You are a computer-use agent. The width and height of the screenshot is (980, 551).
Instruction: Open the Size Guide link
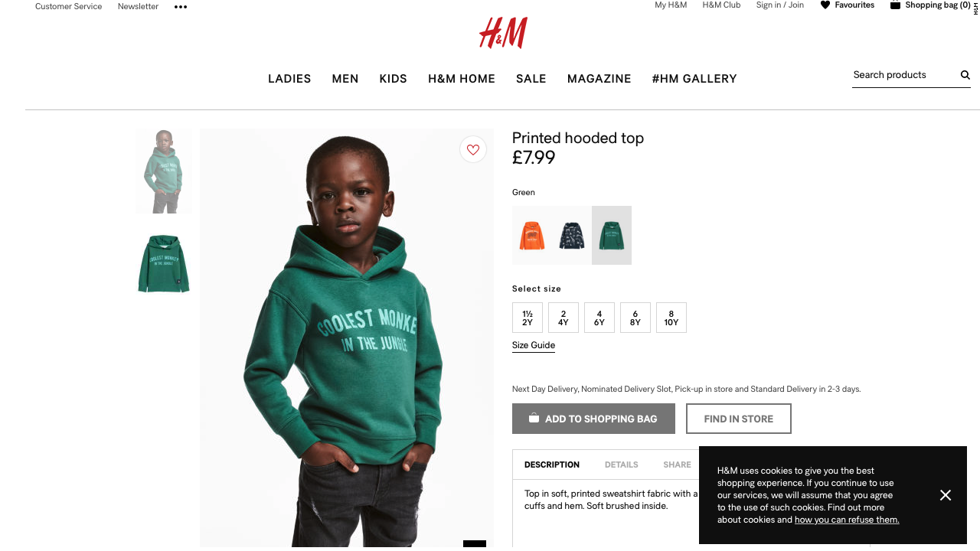tap(534, 345)
